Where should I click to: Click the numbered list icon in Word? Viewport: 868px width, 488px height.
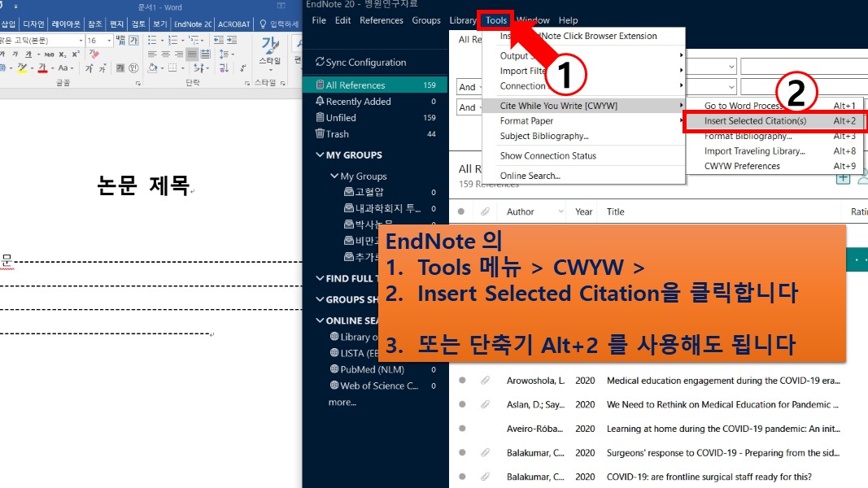tap(173, 41)
